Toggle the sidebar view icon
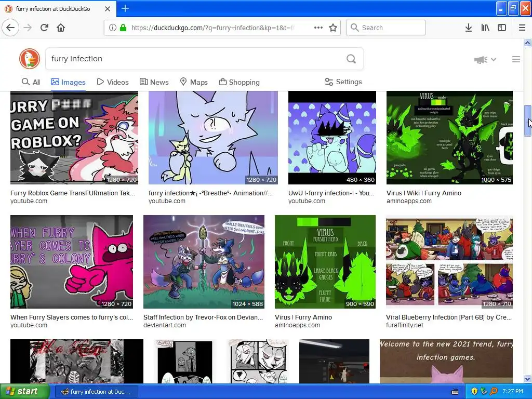532x399 pixels. click(502, 28)
